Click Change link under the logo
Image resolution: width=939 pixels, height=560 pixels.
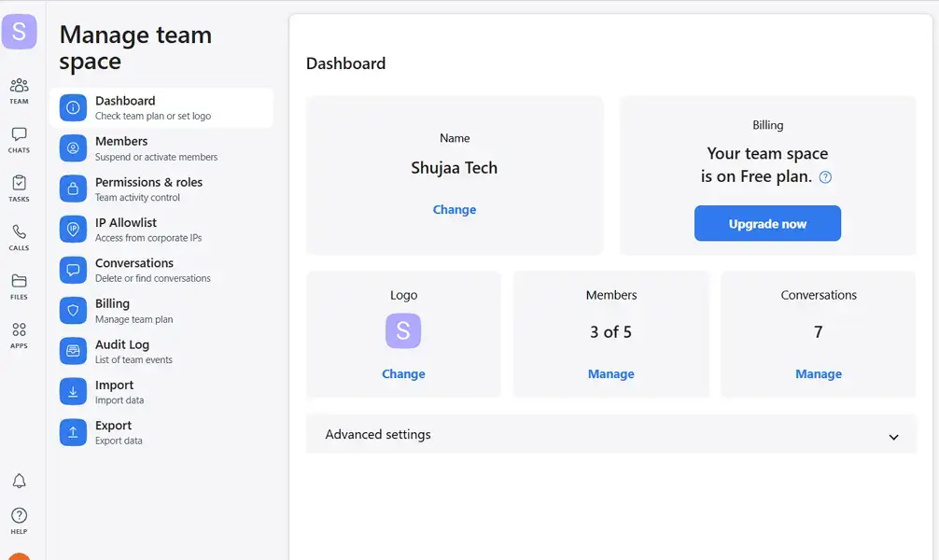tap(403, 374)
